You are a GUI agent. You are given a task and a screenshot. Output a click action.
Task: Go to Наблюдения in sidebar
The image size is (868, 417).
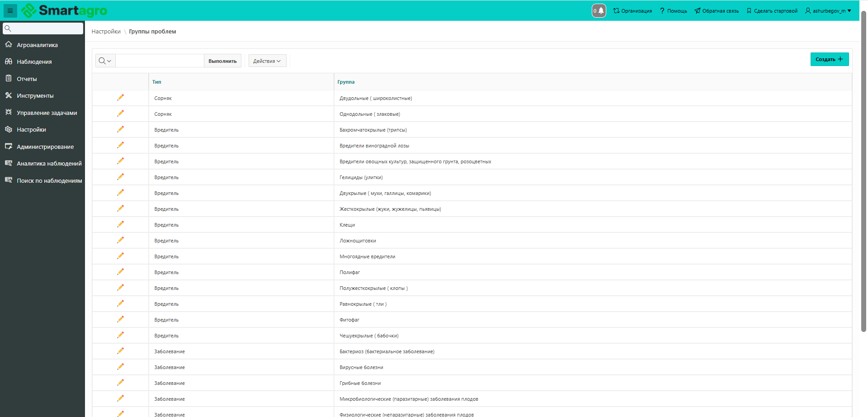(34, 62)
